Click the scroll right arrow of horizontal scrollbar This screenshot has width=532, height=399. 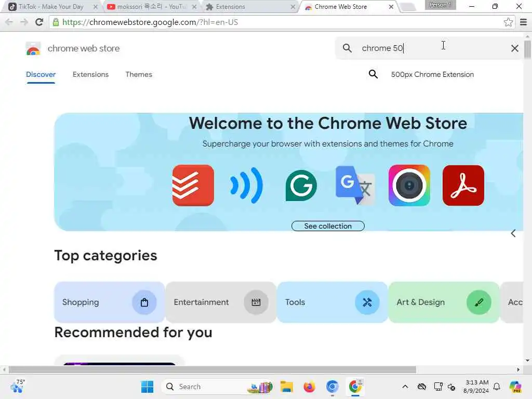click(518, 369)
